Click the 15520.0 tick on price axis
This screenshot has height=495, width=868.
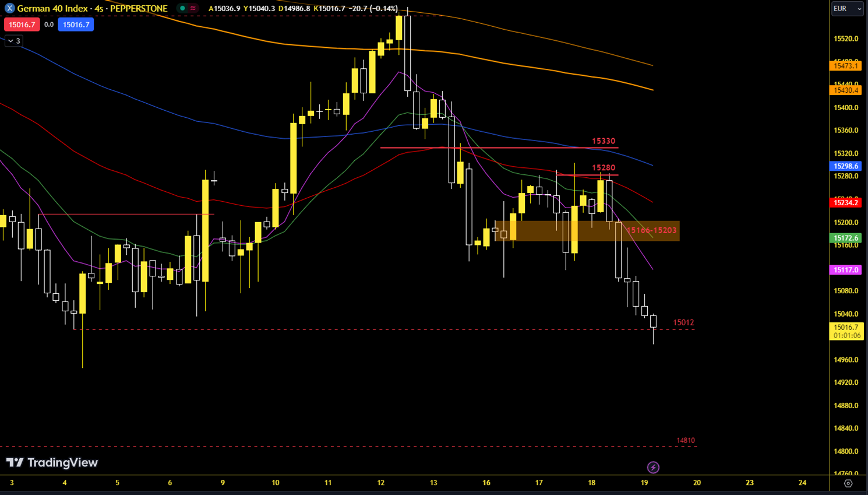tap(846, 38)
